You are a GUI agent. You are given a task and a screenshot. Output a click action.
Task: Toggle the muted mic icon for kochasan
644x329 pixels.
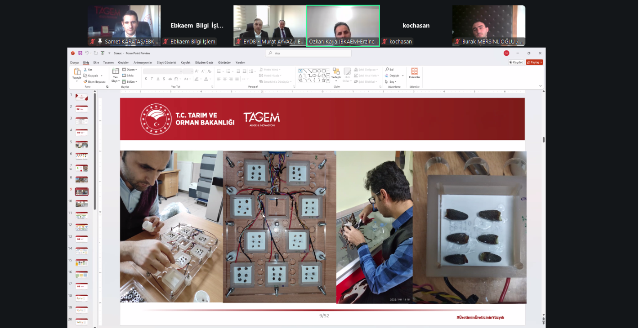point(385,41)
